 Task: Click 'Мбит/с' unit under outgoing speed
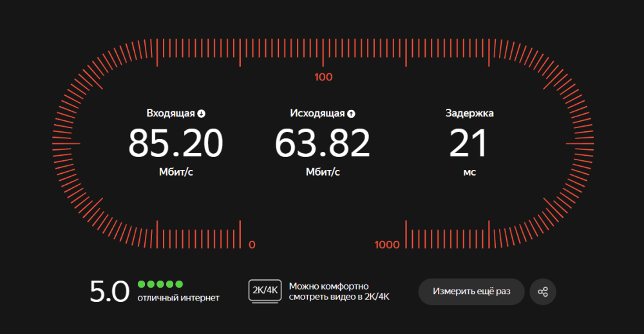coord(323,172)
